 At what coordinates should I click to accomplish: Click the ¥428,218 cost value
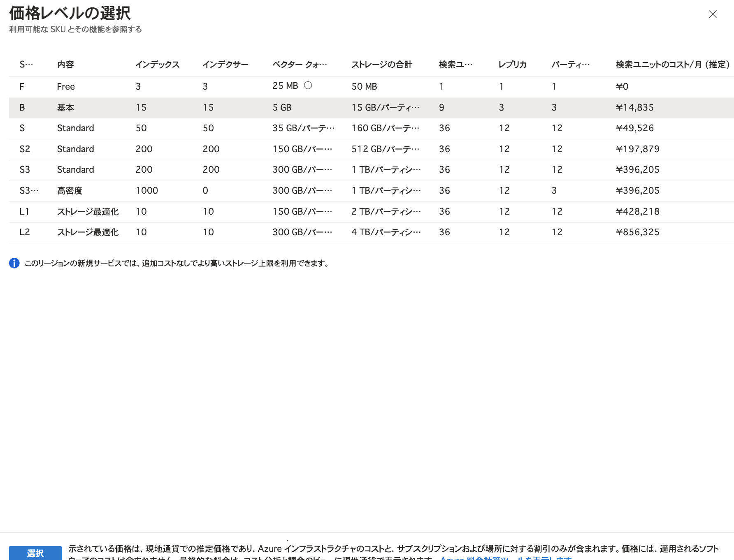click(638, 211)
